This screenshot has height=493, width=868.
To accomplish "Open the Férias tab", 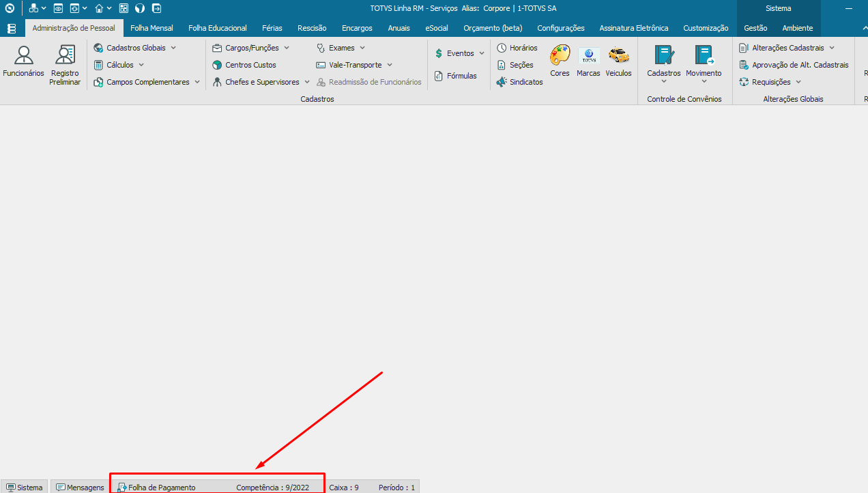I will (x=272, y=28).
